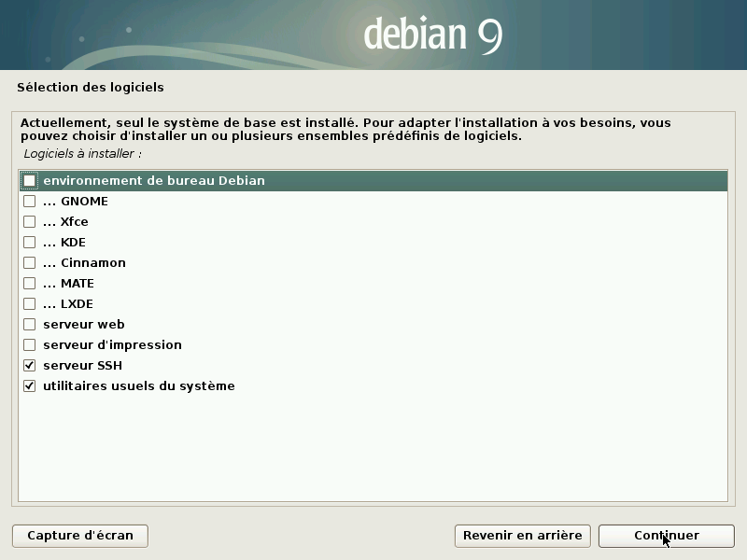Check the "environnement de bureau Debian" checkbox
747x560 pixels.
pos(27,180)
